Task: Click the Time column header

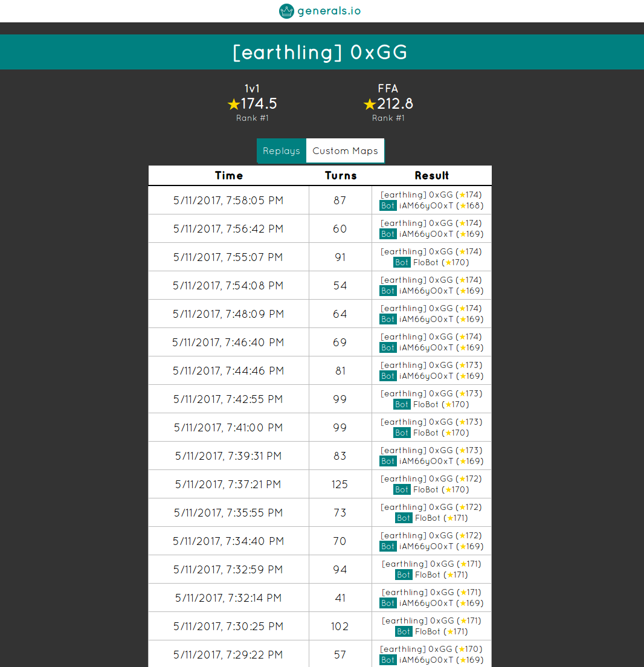Action: coord(229,176)
